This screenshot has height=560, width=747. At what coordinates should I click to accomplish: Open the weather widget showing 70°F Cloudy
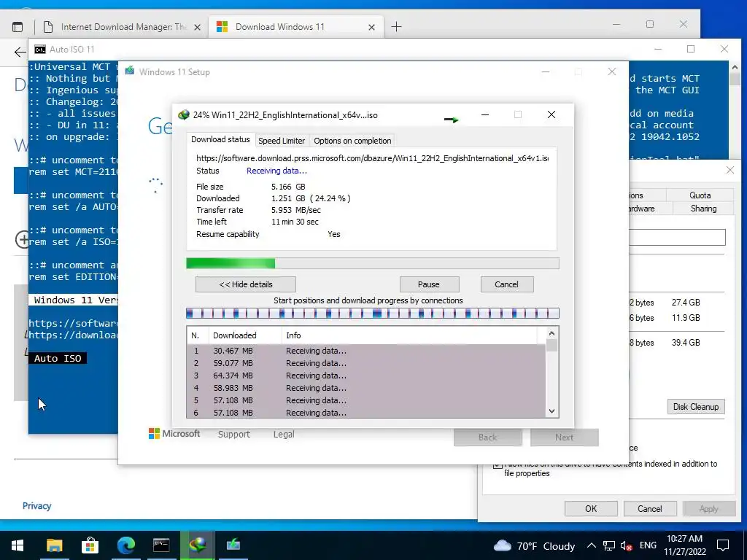point(534,545)
